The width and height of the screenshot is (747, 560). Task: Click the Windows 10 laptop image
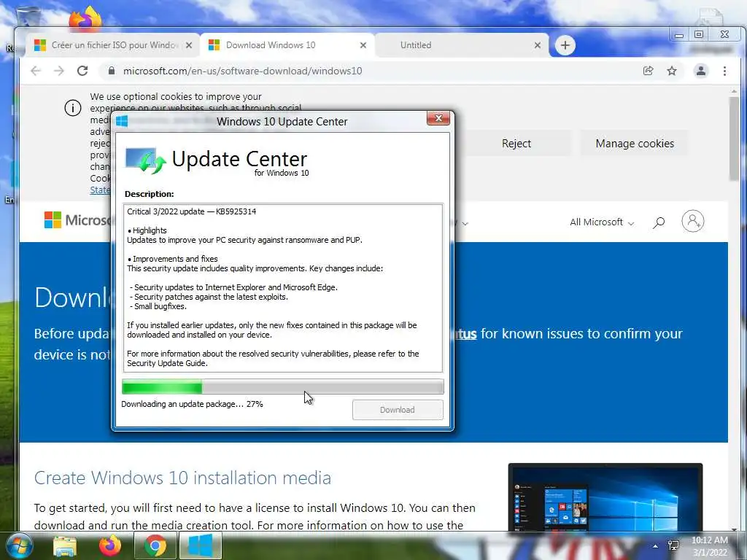coord(605,497)
